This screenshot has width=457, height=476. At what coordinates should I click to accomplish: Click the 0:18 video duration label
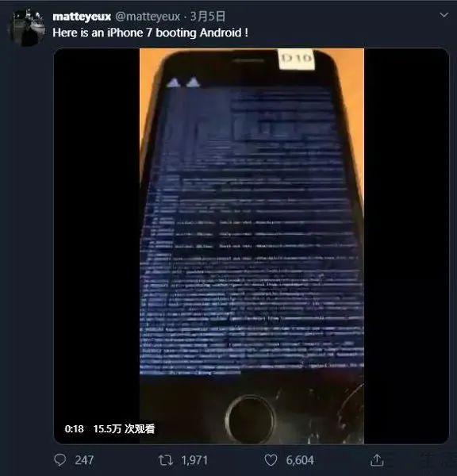point(74,429)
